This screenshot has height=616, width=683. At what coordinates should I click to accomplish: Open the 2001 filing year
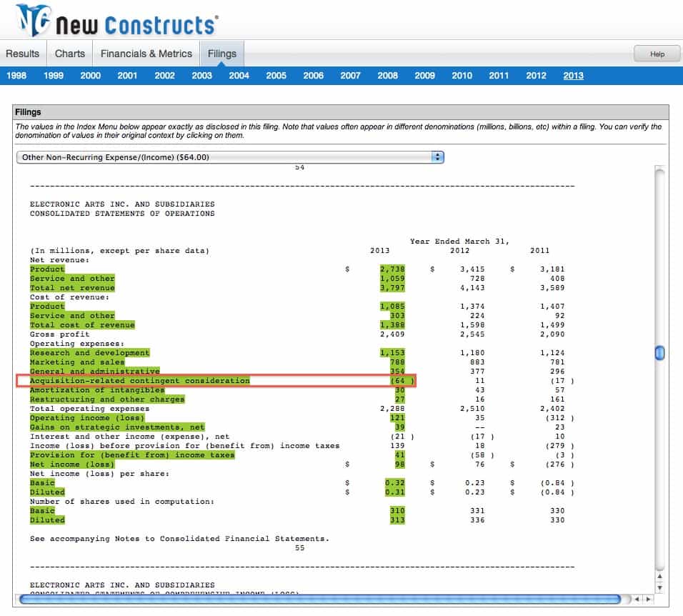[128, 76]
